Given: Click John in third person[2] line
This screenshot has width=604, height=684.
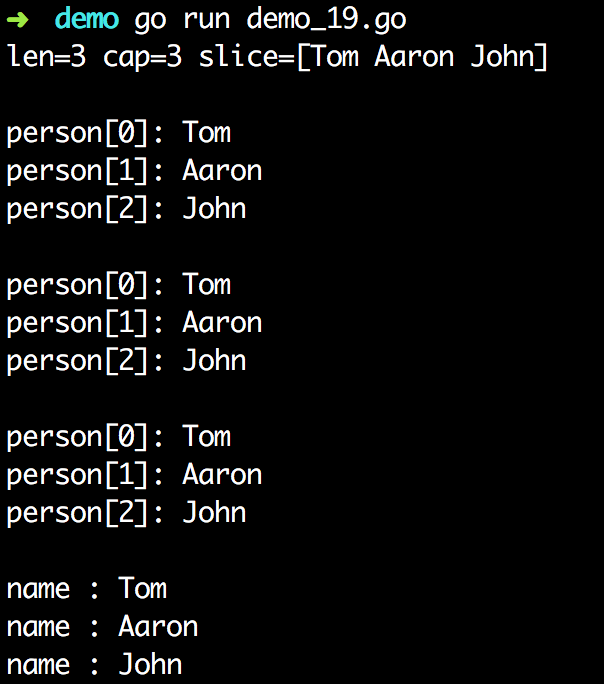Looking at the screenshot, I should (215, 513).
